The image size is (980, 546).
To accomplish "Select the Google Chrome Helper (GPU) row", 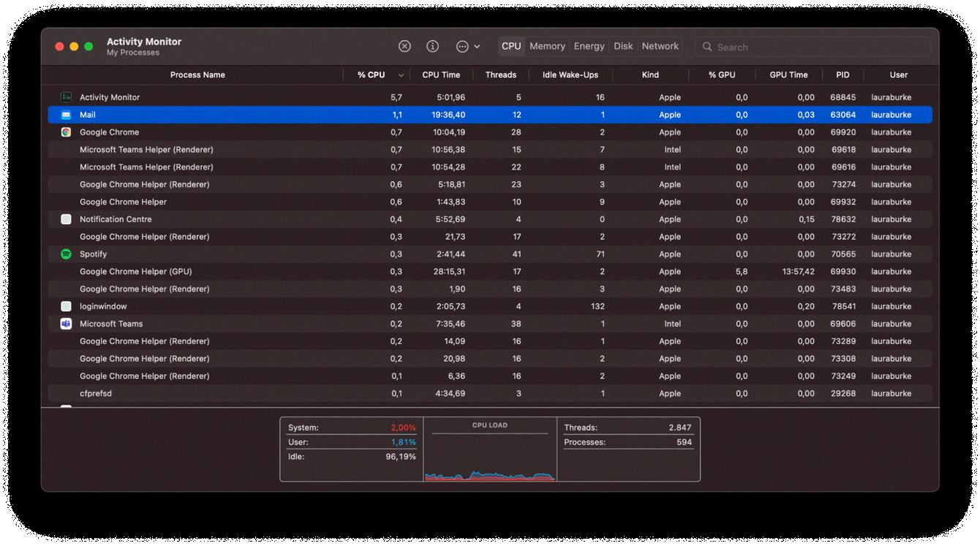I will [x=490, y=272].
